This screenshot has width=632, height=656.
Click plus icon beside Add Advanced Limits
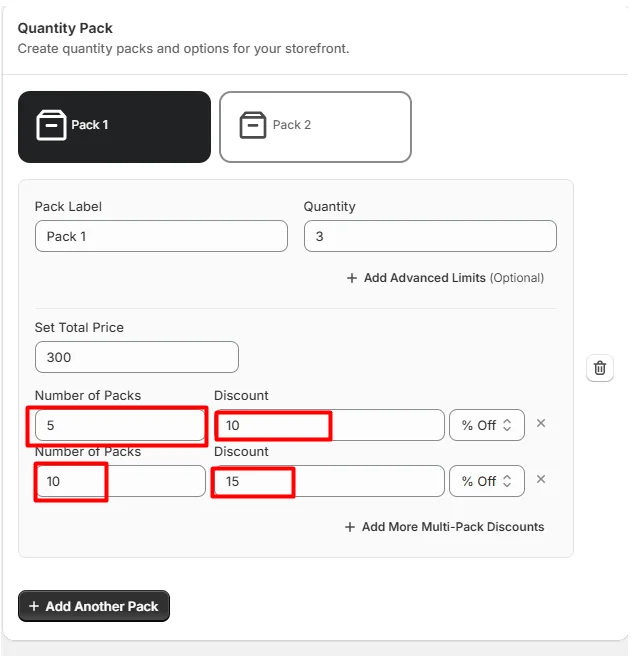tap(352, 278)
